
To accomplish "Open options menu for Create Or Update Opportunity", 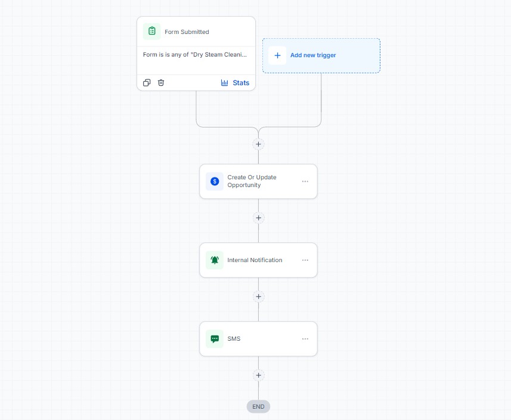I will [305, 181].
